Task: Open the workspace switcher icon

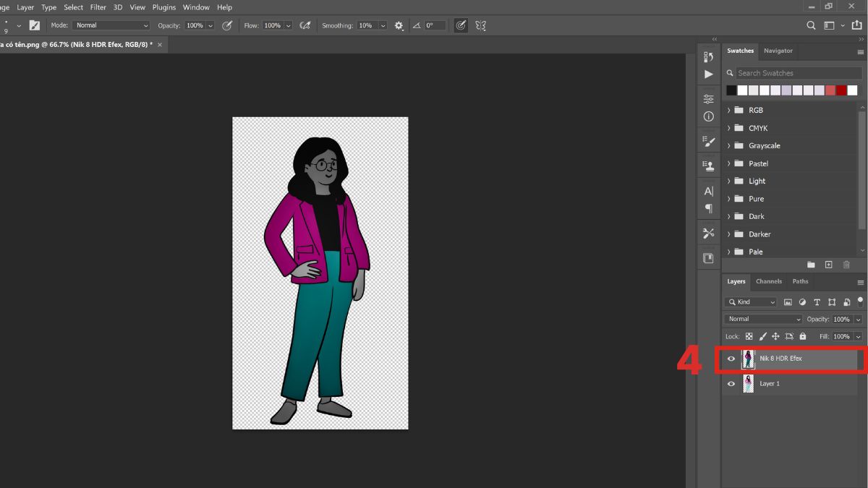Action: 830,25
